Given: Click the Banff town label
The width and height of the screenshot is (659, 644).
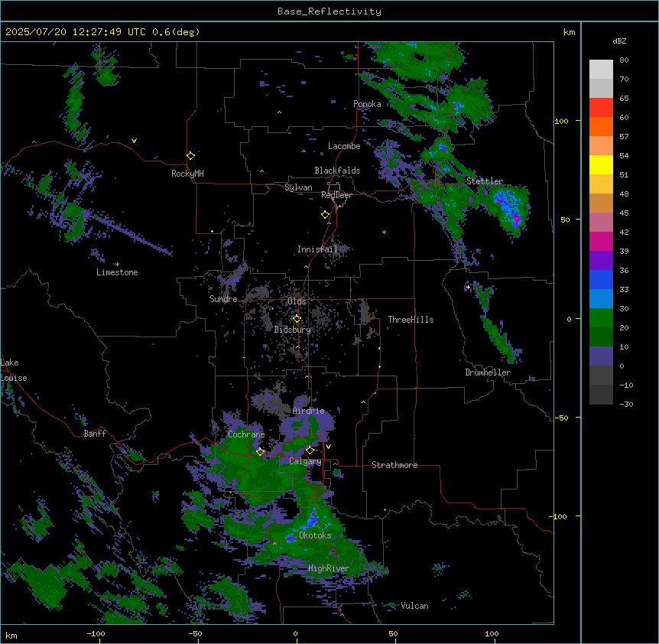Looking at the screenshot, I should click(x=95, y=434).
